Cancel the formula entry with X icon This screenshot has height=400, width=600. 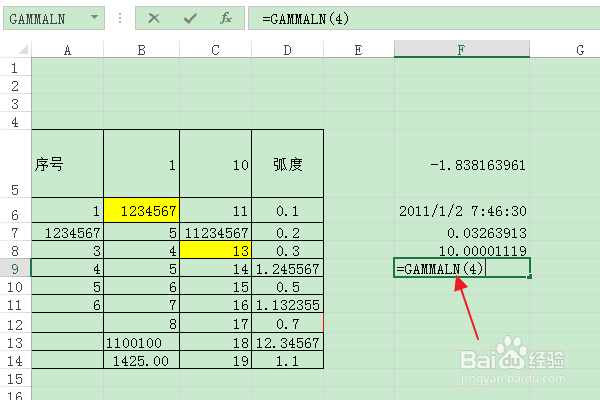[x=154, y=18]
